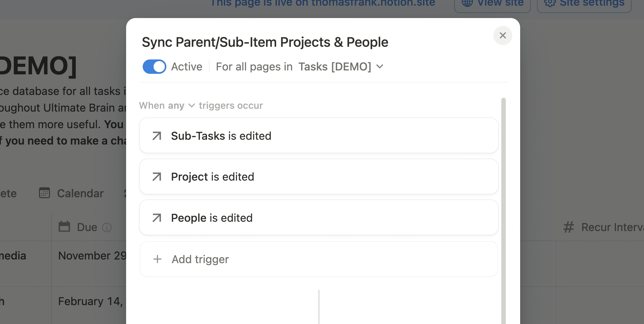
Task: Toggle the Active automation switch off
Action: [154, 67]
